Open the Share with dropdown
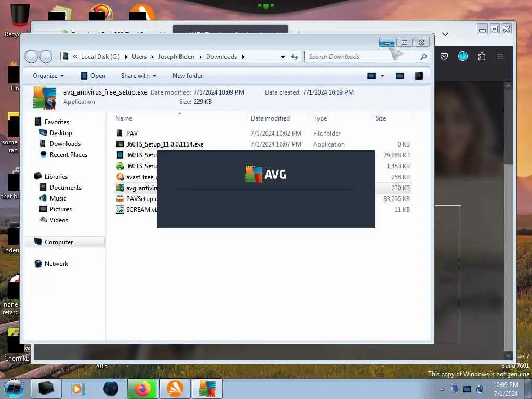 click(x=138, y=76)
